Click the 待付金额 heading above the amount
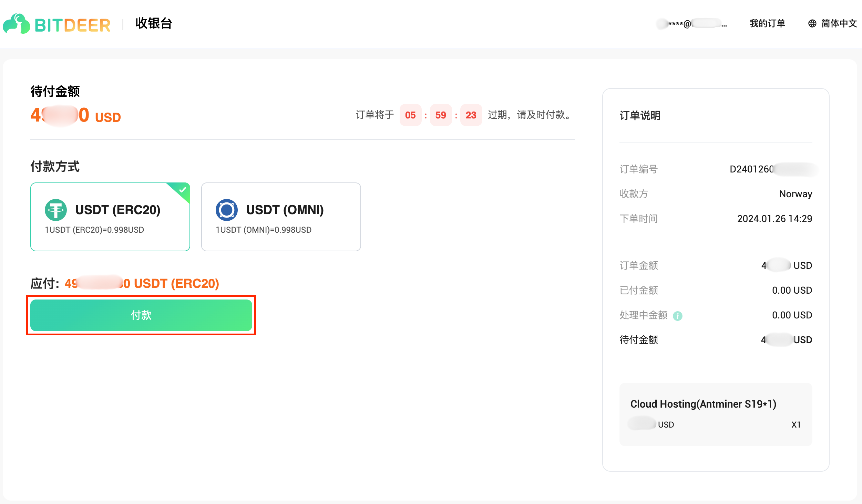This screenshot has height=504, width=862. tap(55, 91)
